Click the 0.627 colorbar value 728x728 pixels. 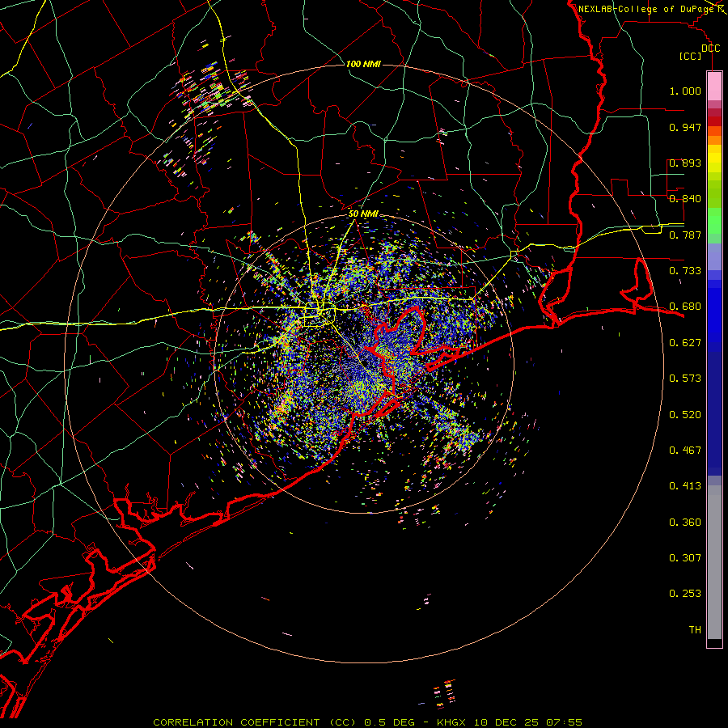[x=685, y=343]
